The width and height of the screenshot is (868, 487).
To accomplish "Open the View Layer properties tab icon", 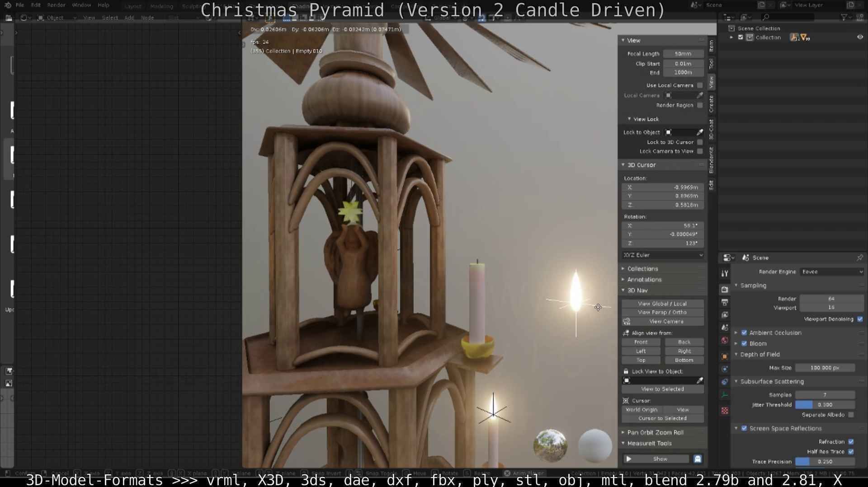I will [x=725, y=315].
